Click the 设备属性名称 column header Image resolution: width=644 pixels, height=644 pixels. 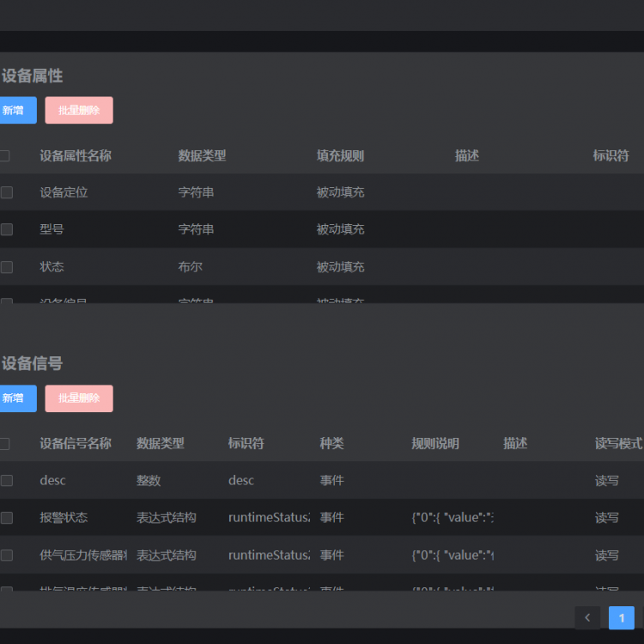point(76,155)
